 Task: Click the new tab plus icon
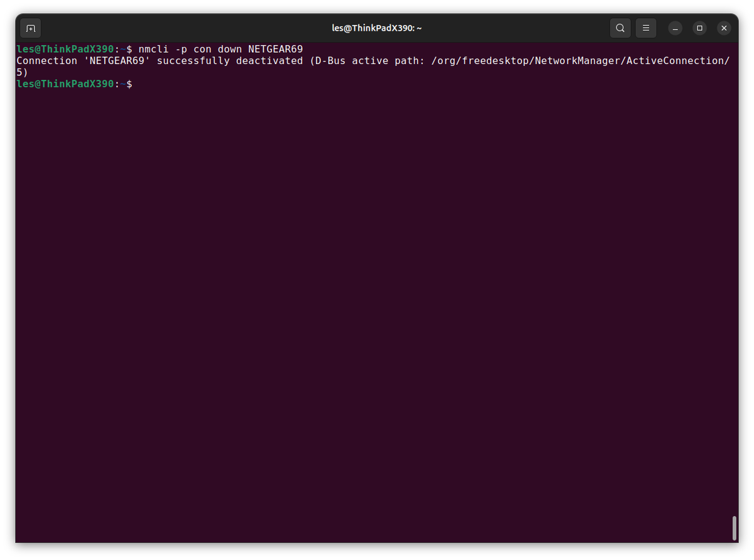click(30, 28)
